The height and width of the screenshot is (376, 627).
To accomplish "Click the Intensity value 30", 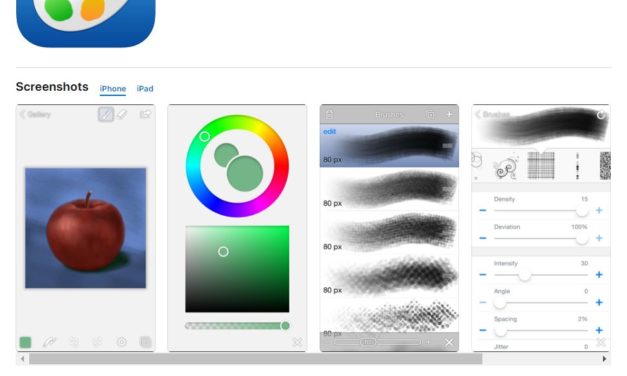I will coord(584,263).
